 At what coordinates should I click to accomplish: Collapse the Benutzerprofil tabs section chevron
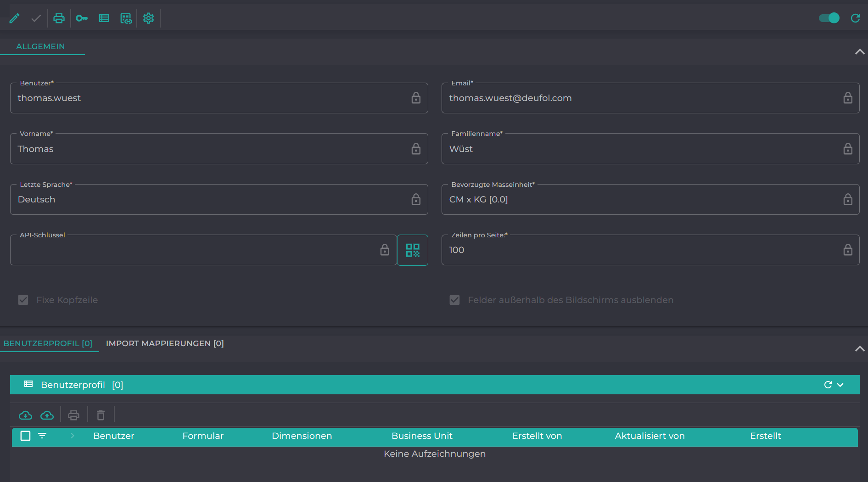tap(860, 349)
